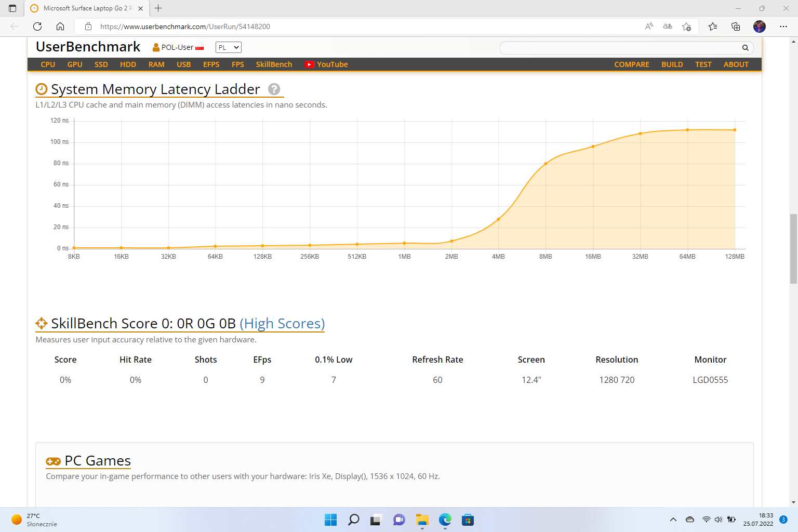Open File Explorer from the taskbar

click(x=422, y=520)
